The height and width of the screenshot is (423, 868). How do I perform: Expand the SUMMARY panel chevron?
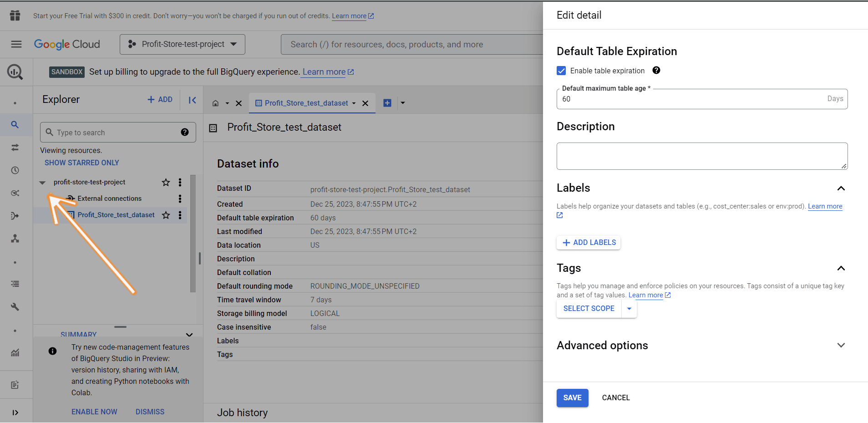(189, 335)
